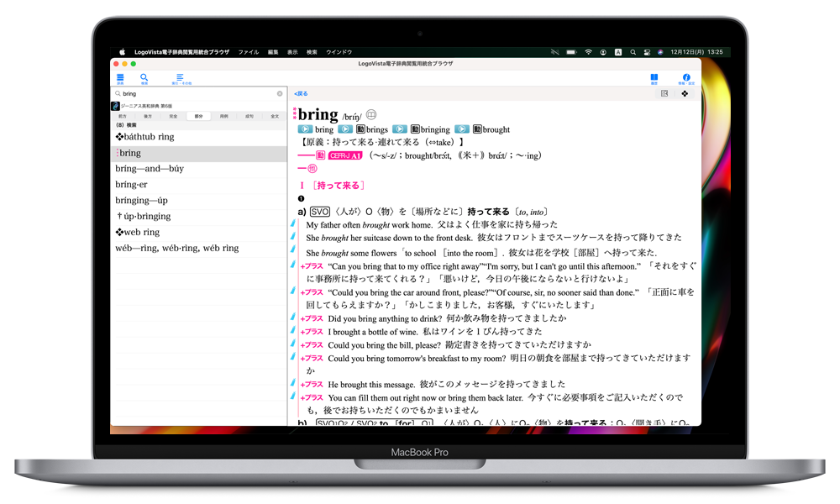The height and width of the screenshot is (504, 840).
Task: Open the 情報・設定 info icon
Action: [x=686, y=79]
